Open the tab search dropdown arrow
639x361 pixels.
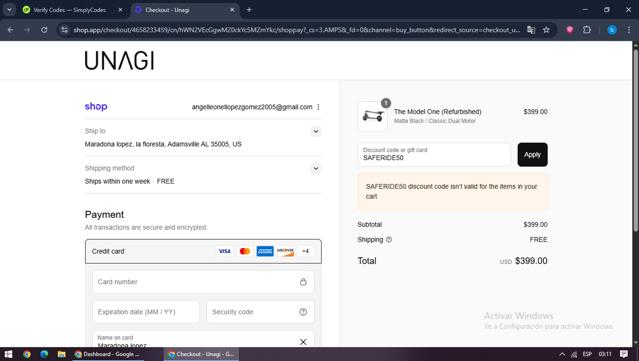[x=9, y=10]
